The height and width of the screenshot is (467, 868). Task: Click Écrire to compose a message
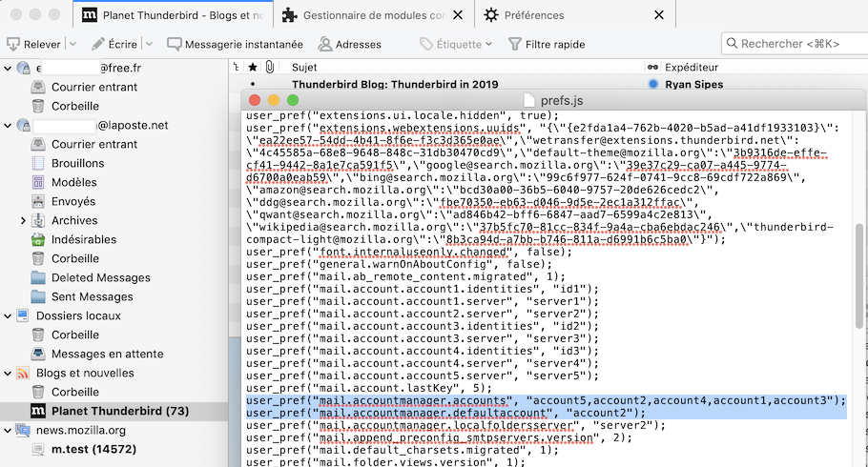(x=114, y=44)
